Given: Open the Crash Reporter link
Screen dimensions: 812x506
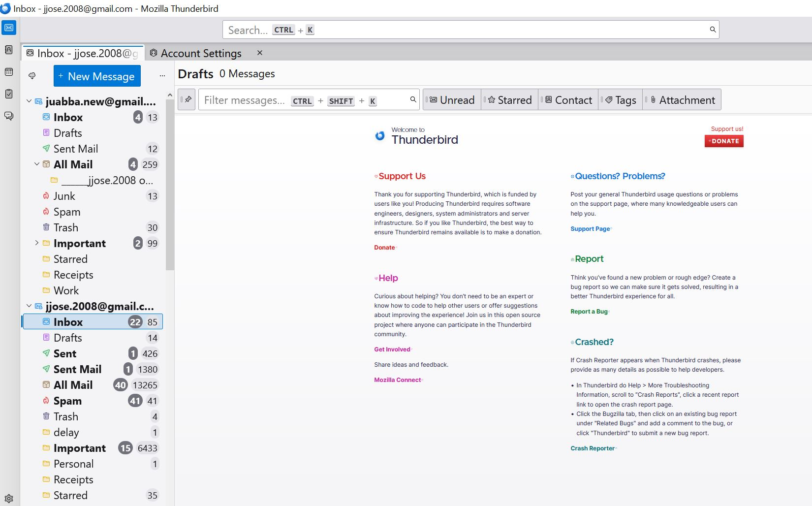Looking at the screenshot, I should coord(593,448).
